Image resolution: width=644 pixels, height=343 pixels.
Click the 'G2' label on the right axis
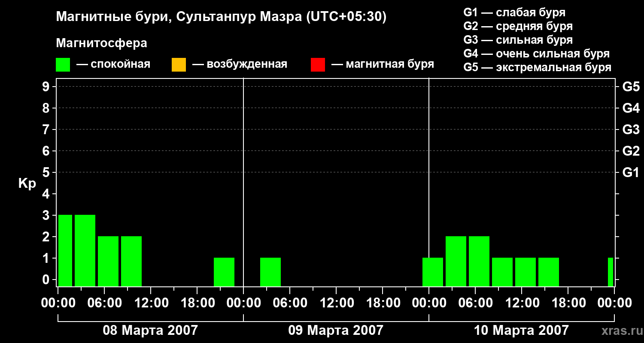[631, 151]
